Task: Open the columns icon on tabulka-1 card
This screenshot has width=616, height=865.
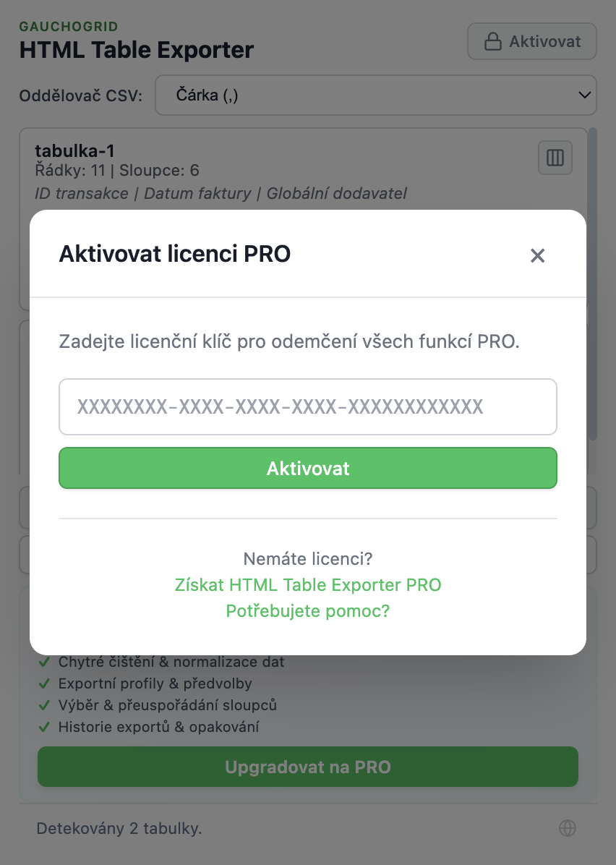Action: (x=555, y=158)
